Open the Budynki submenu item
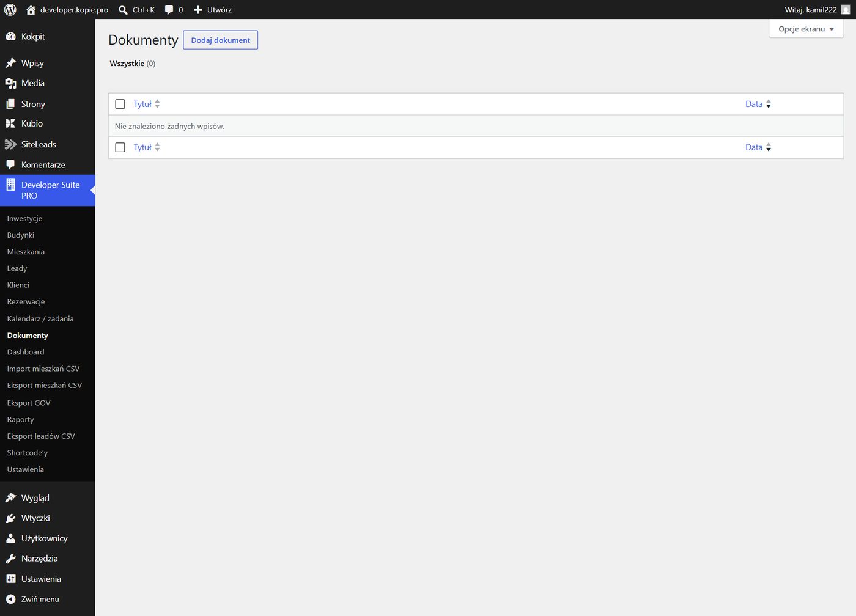This screenshot has width=856, height=616. 21,235
